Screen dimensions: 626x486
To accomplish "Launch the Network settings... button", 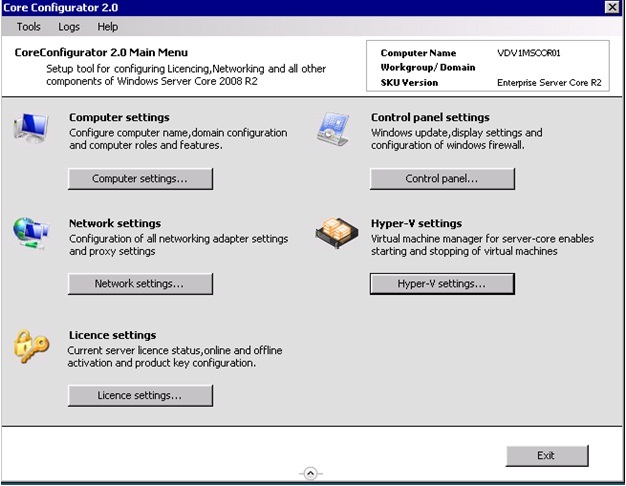I will pos(140,284).
